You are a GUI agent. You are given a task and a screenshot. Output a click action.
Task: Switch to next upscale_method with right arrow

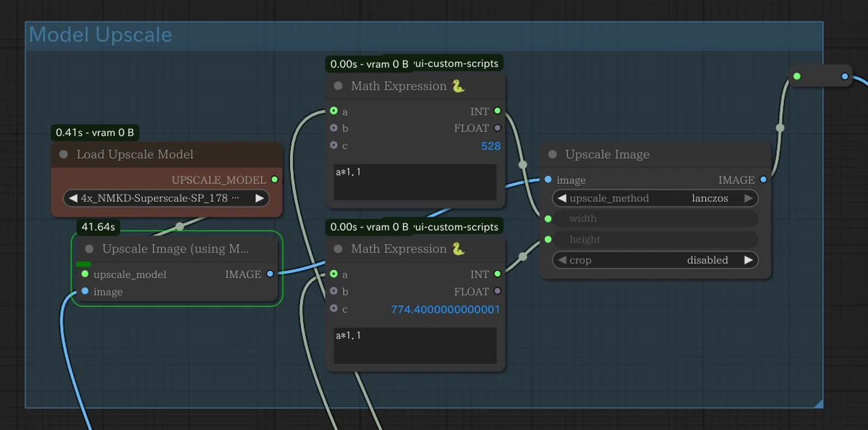click(x=749, y=198)
